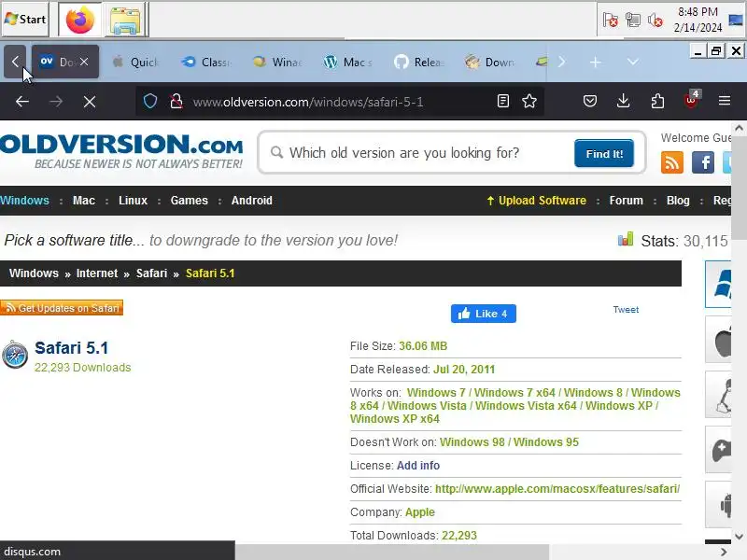Click the OldVersion.com logo
Viewport: 747px width, 560px height.
pos(121,151)
